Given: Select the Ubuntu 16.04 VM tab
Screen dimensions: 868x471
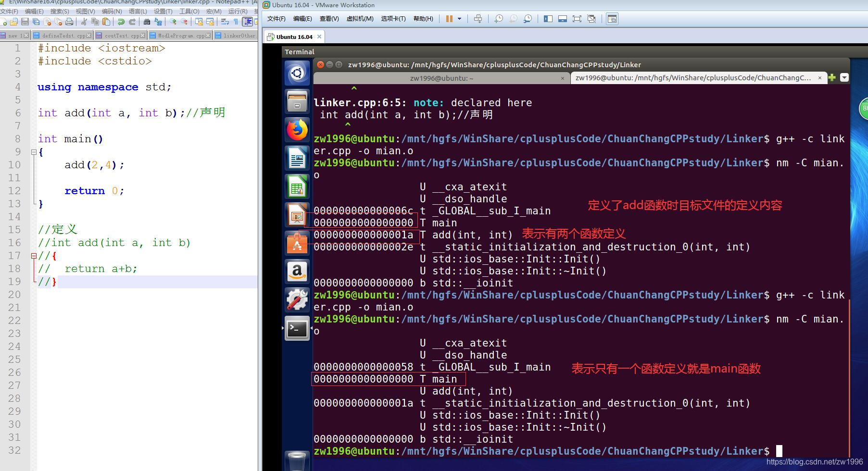Looking at the screenshot, I should pyautogui.click(x=294, y=37).
